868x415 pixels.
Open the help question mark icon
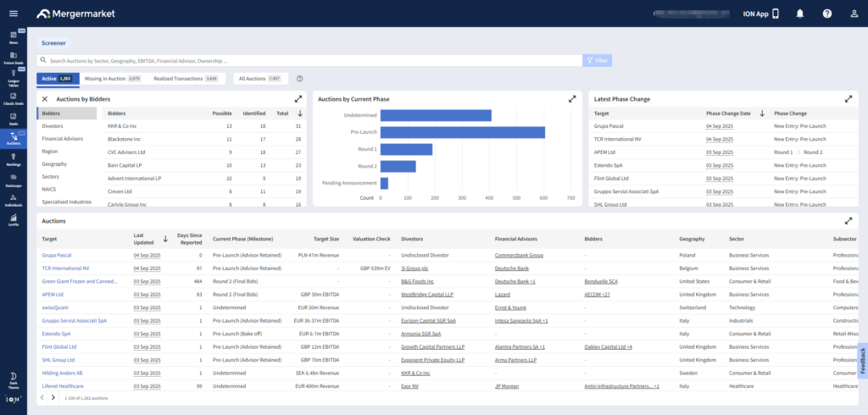(826, 14)
